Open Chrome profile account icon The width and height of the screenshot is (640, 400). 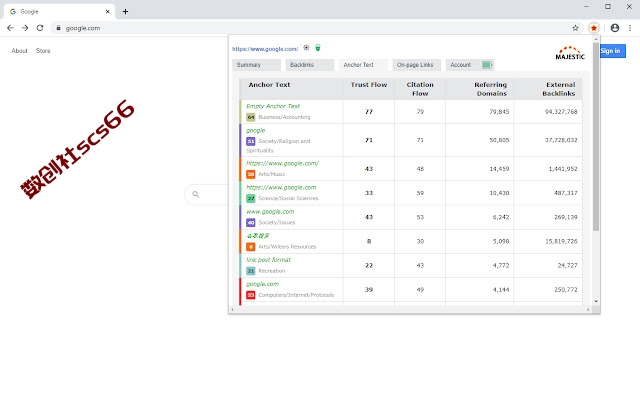point(615,28)
